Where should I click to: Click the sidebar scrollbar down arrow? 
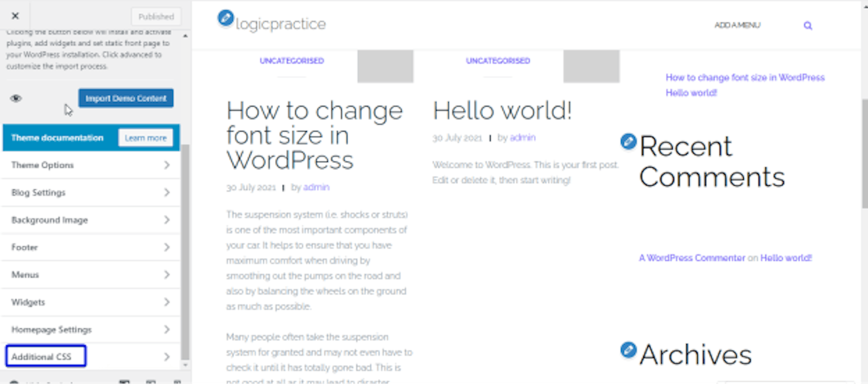185,365
